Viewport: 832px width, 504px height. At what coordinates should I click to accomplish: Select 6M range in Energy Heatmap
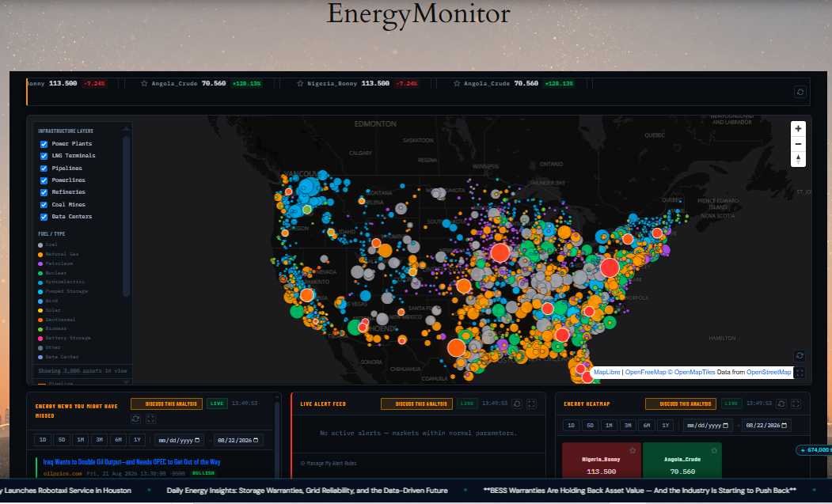[647, 426]
